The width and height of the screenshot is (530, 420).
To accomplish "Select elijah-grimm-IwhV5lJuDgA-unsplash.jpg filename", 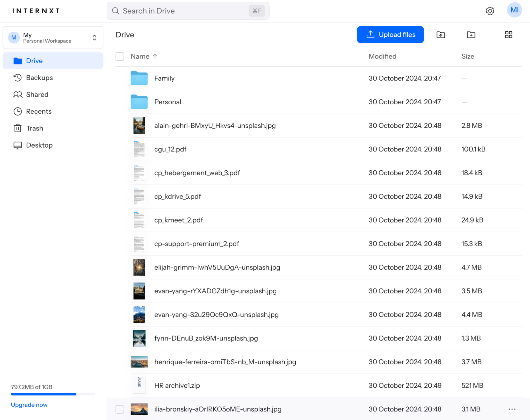I will [217, 267].
